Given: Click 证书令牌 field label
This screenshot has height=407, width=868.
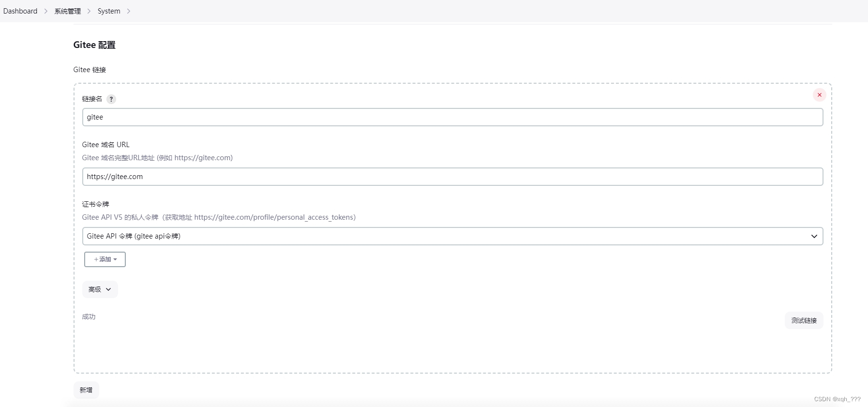Looking at the screenshot, I should pos(95,204).
